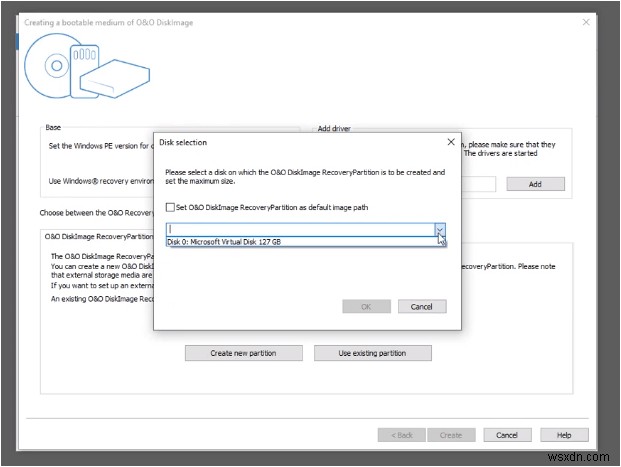Click inside the empty disk combo box field
The height and width of the screenshot is (467, 621).
coord(300,230)
